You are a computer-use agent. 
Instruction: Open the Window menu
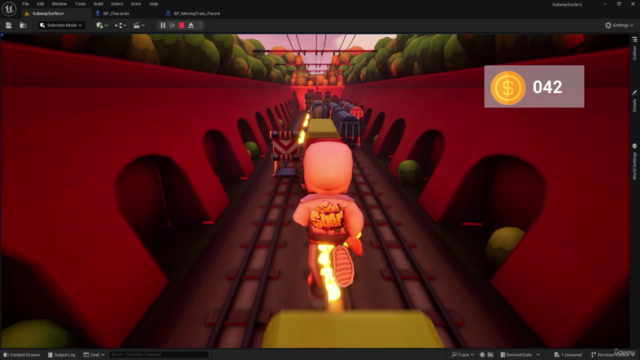tap(59, 4)
